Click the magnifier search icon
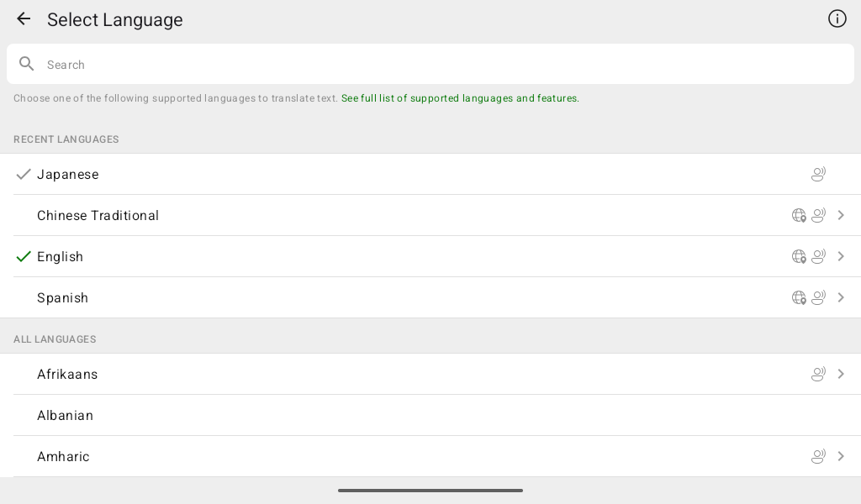Viewport: 861px width, 504px height. tap(26, 64)
